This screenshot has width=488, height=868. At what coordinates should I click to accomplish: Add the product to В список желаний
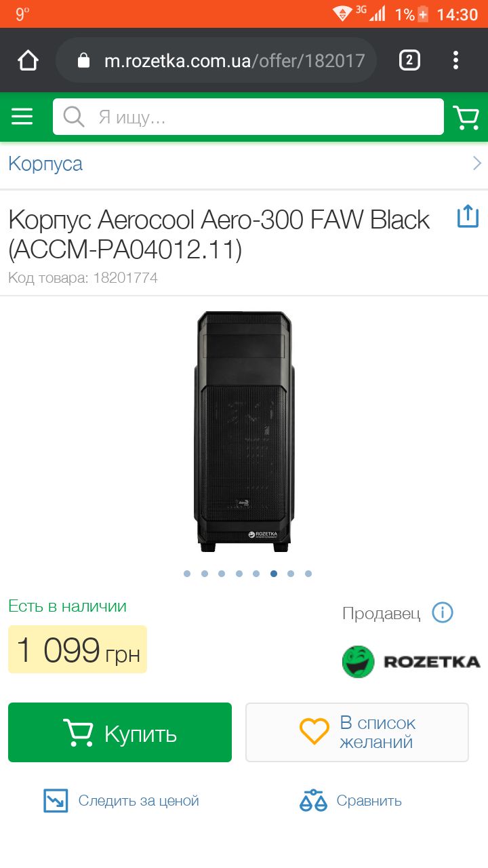(x=357, y=732)
